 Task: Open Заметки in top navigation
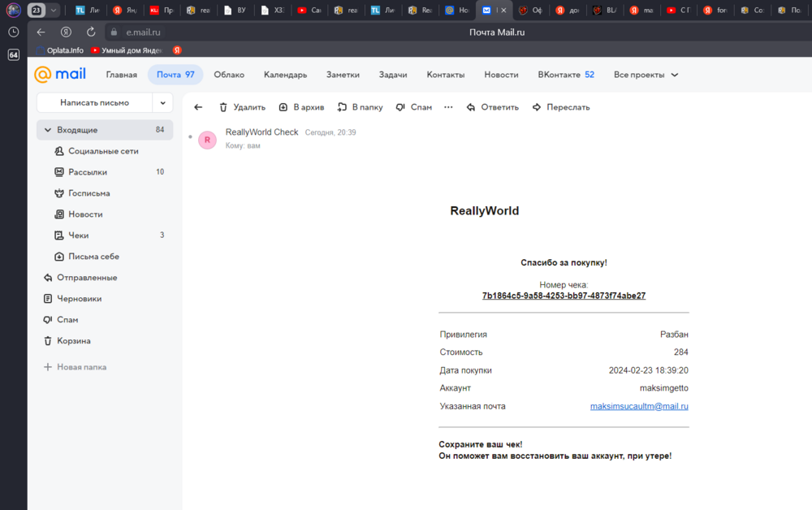(343, 75)
